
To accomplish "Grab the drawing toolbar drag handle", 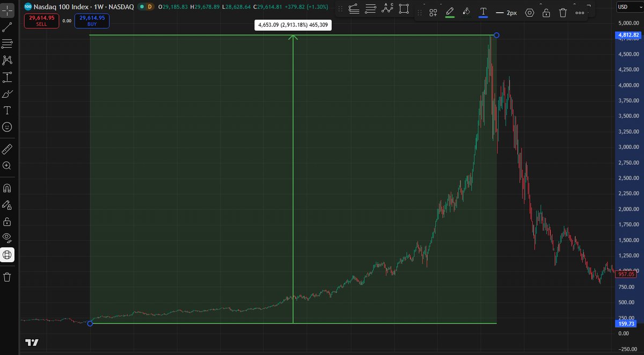I will [420, 12].
